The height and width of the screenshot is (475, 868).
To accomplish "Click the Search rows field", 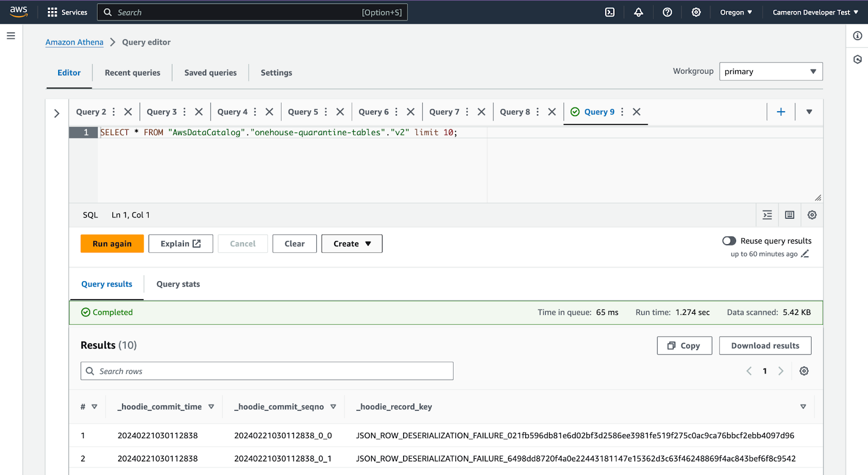I will (x=267, y=371).
